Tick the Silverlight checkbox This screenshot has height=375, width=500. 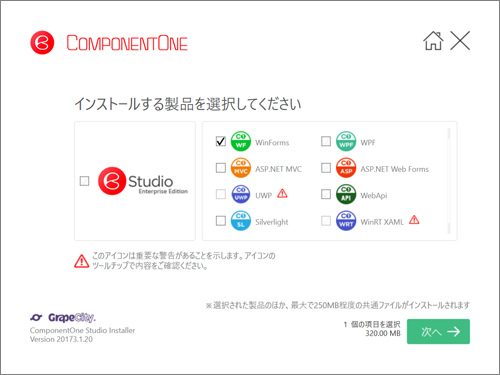pyautogui.click(x=221, y=221)
